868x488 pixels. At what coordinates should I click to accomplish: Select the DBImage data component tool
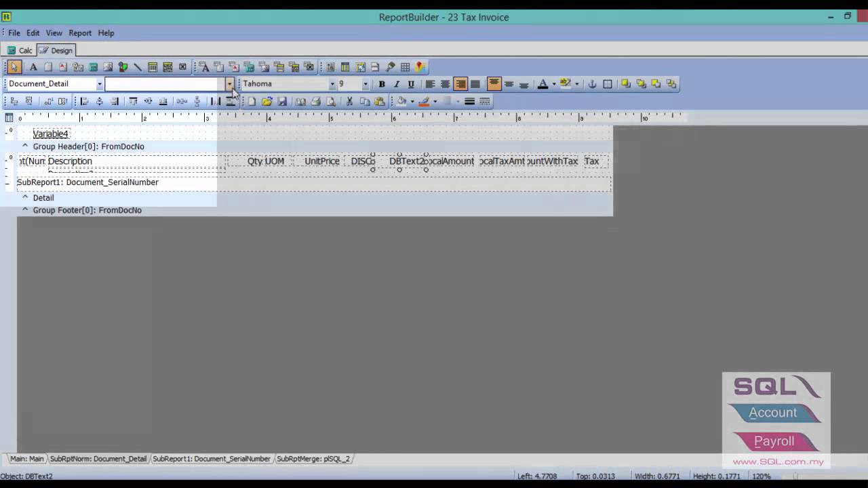(264, 67)
